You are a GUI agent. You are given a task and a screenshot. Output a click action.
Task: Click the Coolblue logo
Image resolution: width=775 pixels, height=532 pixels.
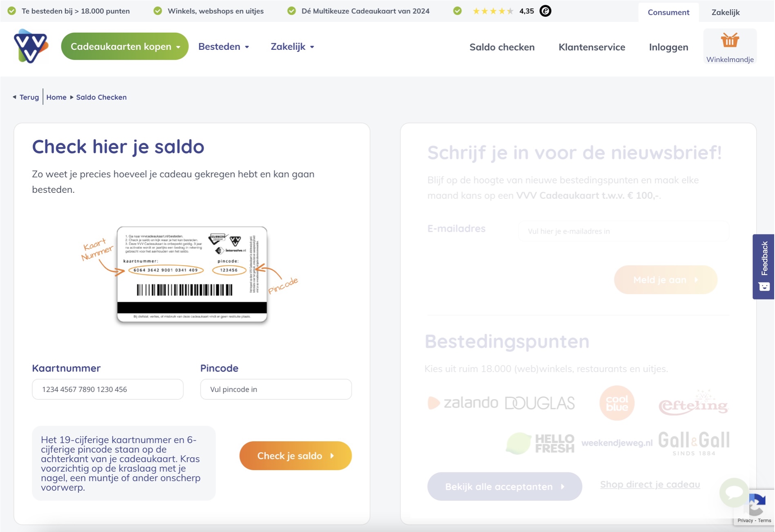tap(616, 403)
